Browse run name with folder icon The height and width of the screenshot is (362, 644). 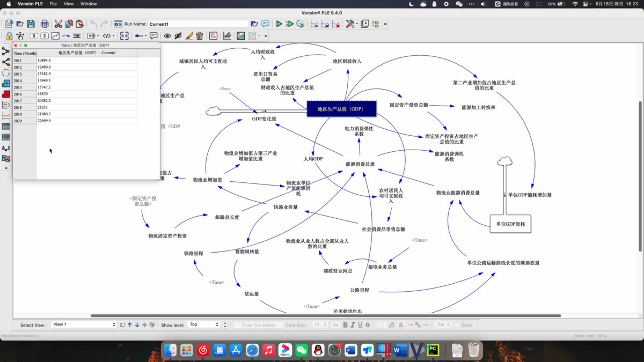point(254,24)
